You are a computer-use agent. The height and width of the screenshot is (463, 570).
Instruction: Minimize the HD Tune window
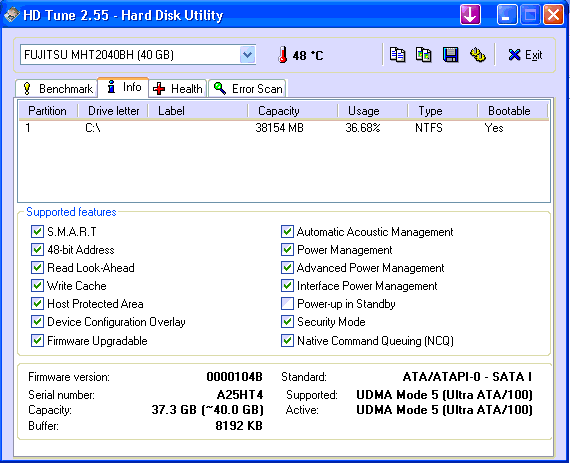click(507, 15)
